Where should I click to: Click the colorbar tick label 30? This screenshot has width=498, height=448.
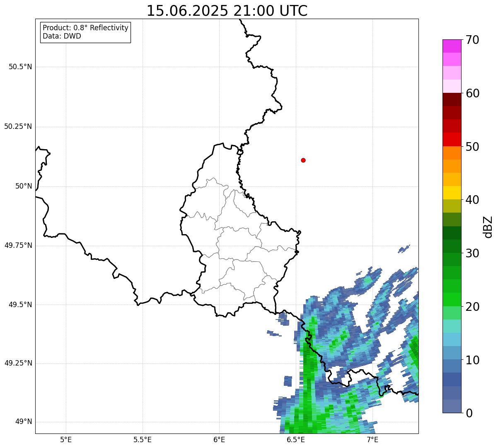(473, 253)
